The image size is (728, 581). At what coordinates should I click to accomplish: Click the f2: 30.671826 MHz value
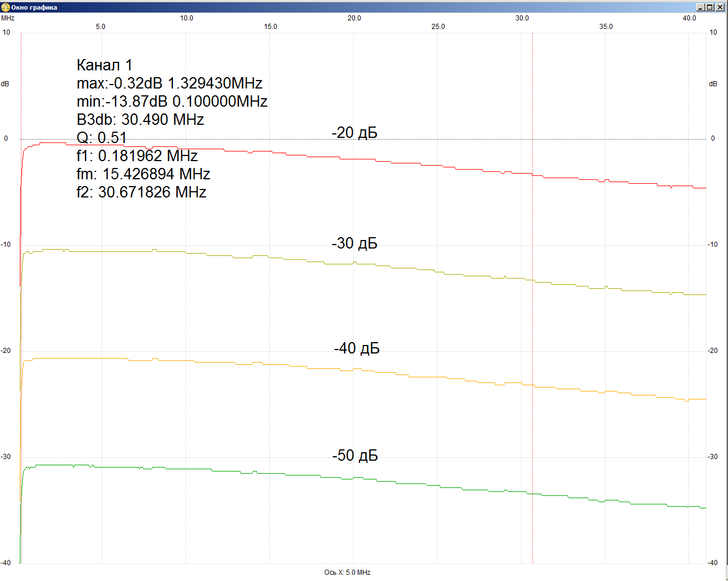point(141,192)
